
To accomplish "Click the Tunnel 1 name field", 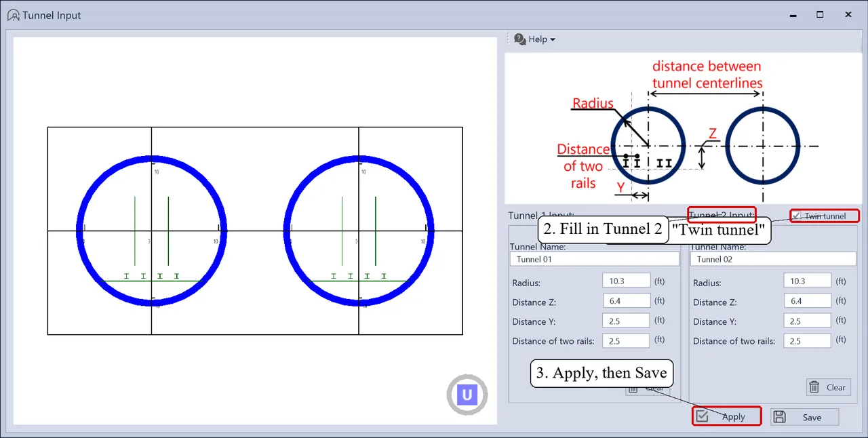I will (594, 259).
